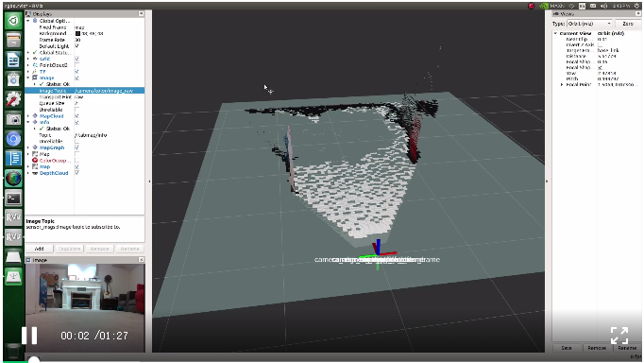This screenshot has width=644, height=363.
Task: Select the Image Topic row
Action: click(x=85, y=91)
